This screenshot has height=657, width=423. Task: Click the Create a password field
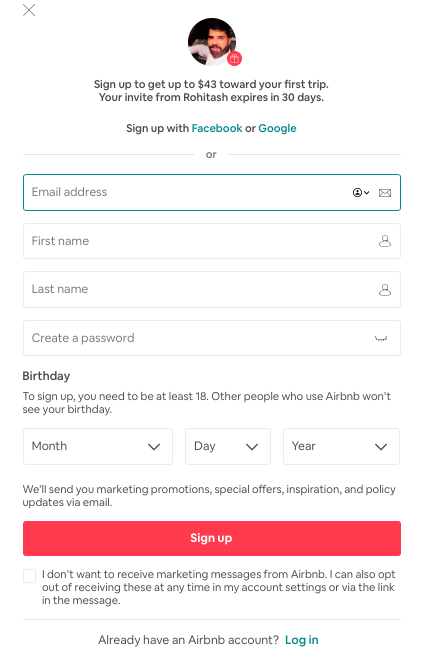212,338
